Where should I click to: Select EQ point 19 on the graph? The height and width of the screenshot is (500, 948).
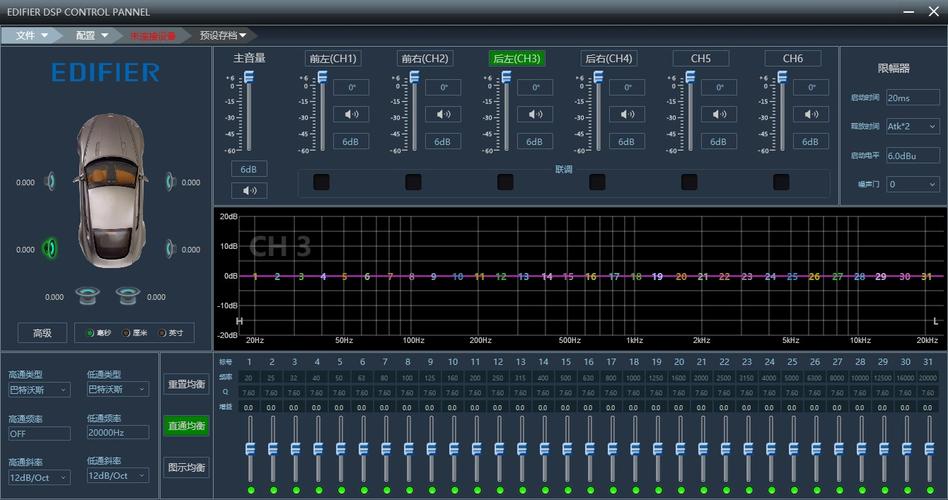pyautogui.click(x=657, y=276)
